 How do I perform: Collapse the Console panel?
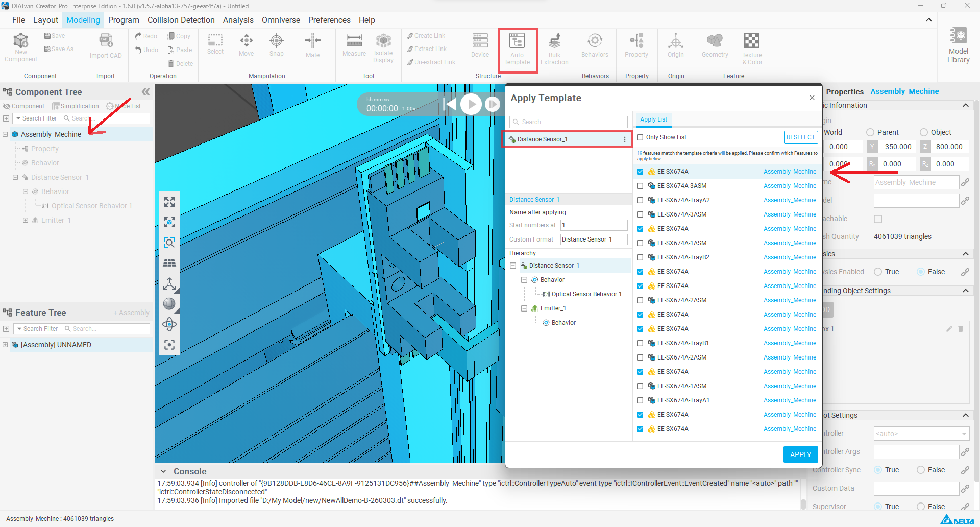coord(163,472)
